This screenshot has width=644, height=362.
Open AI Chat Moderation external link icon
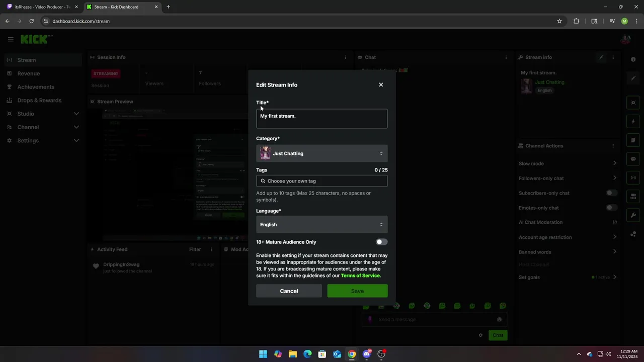pos(614,222)
